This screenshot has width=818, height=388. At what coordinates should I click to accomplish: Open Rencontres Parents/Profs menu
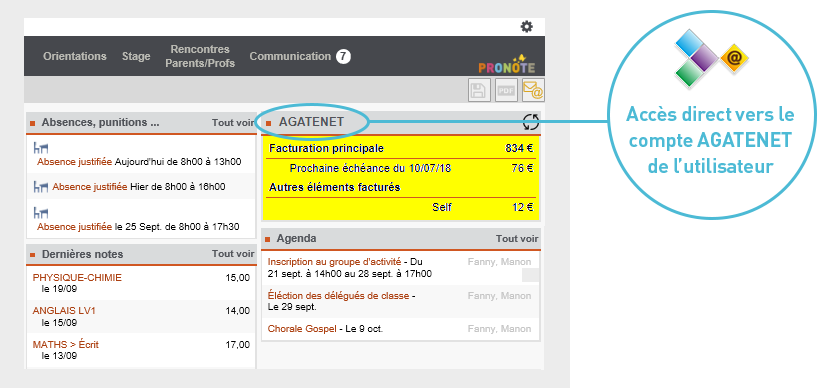pyautogui.click(x=200, y=56)
